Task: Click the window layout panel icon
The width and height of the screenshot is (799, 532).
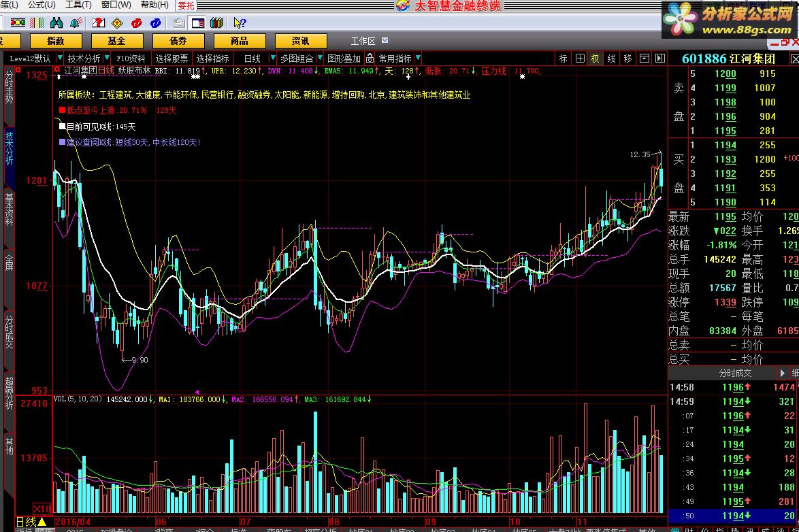Action: 198,23
